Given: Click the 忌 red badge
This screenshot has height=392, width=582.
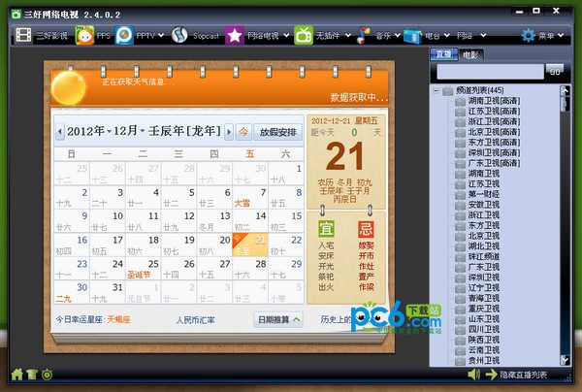Looking at the screenshot, I should 366,229.
